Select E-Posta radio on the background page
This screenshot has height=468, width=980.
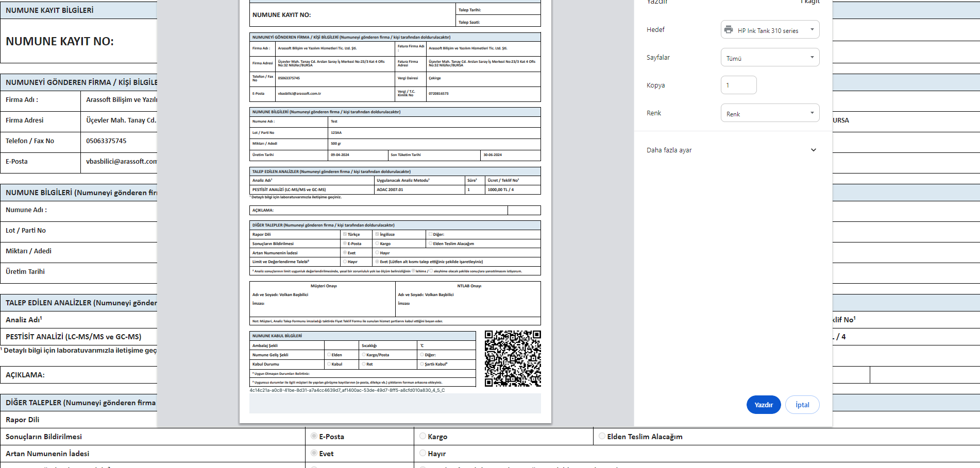click(x=314, y=436)
